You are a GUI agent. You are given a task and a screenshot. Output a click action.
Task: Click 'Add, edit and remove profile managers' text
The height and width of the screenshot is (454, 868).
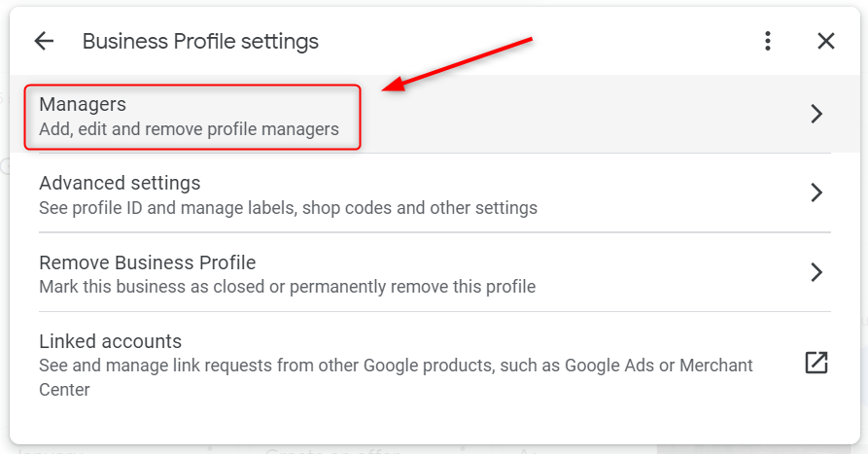189,129
